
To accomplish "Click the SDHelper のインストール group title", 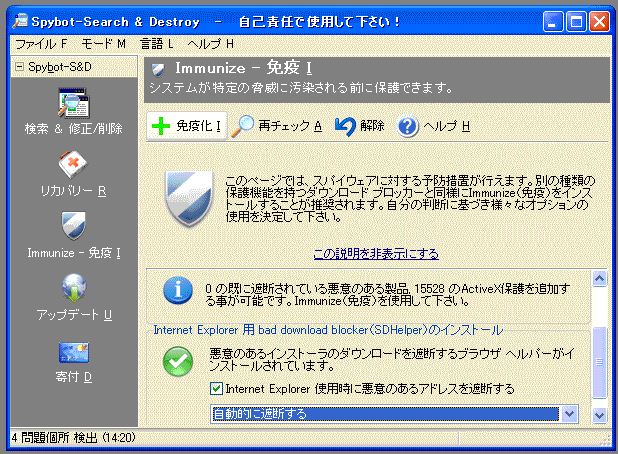I will coord(328,330).
